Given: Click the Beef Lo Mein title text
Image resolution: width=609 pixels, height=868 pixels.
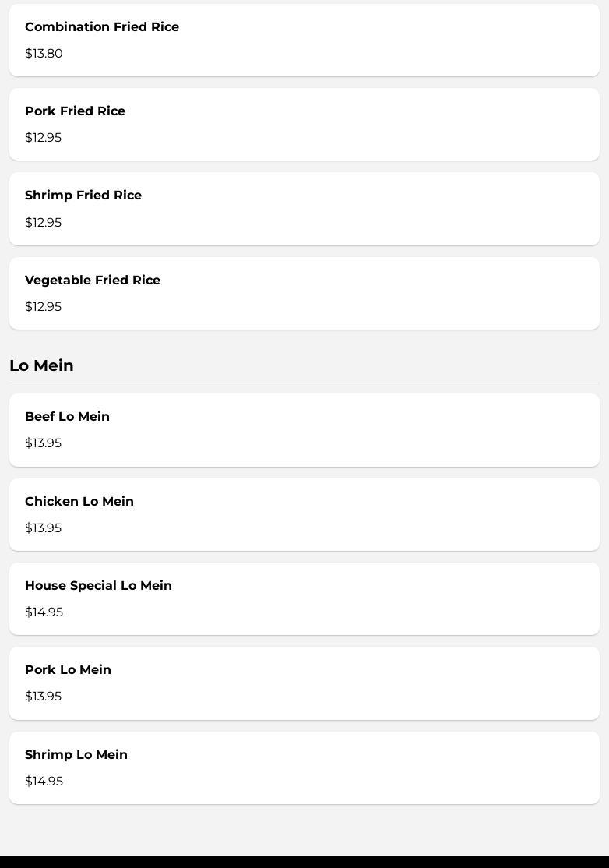Looking at the screenshot, I should (x=67, y=417).
